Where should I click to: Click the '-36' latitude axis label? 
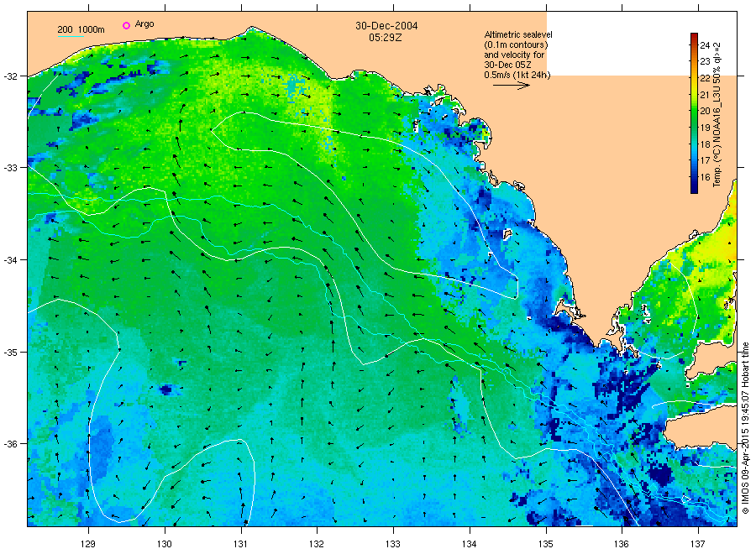tap(10, 444)
